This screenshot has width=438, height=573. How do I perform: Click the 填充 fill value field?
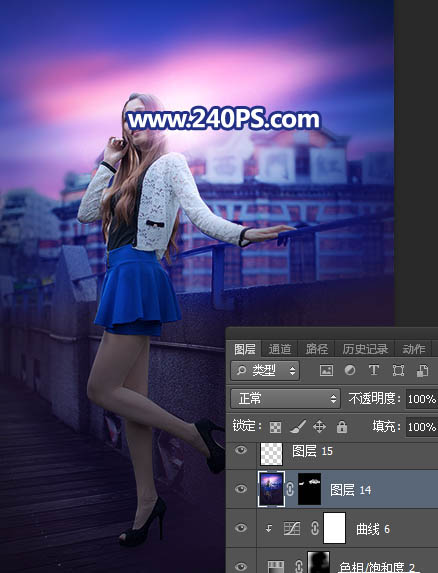pyautogui.click(x=422, y=427)
